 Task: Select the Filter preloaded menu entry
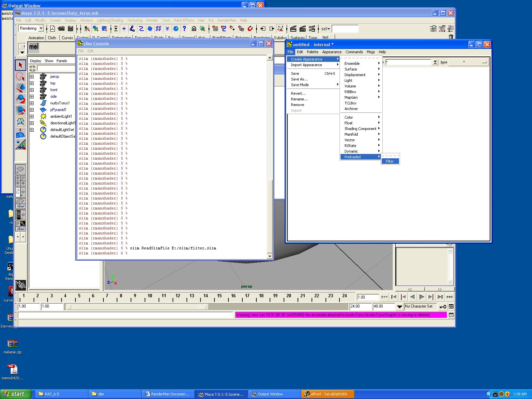390,161
